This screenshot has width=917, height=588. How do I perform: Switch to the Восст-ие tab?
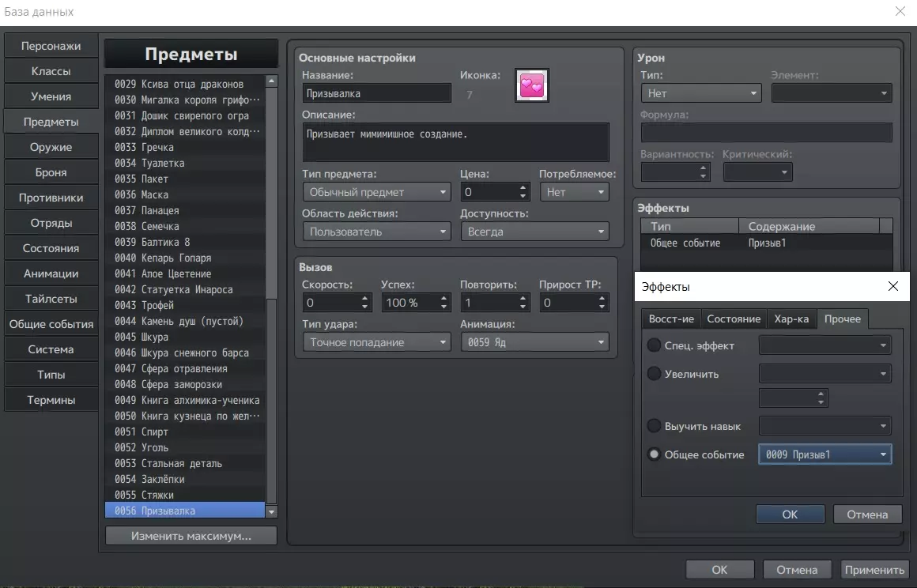pos(671,319)
